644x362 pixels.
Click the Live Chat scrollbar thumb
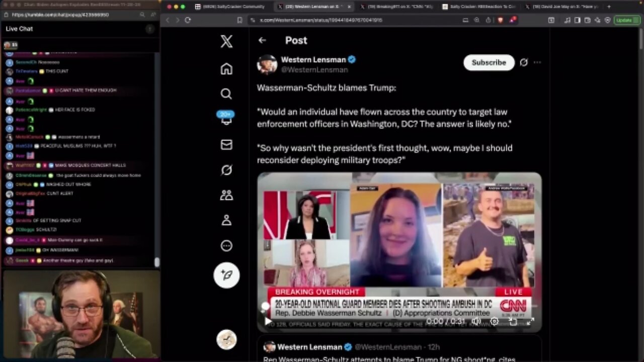(157, 262)
